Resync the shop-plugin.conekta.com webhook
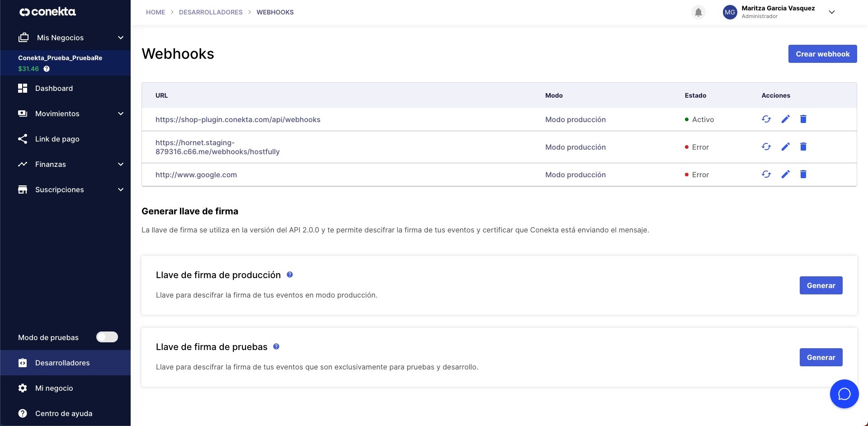The height and width of the screenshot is (426, 868). point(766,119)
